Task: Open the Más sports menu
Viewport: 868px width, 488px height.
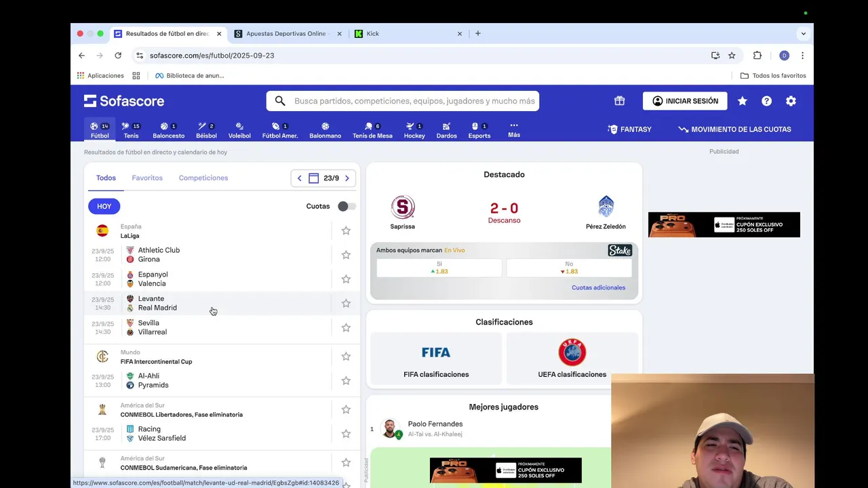Action: tap(514, 129)
